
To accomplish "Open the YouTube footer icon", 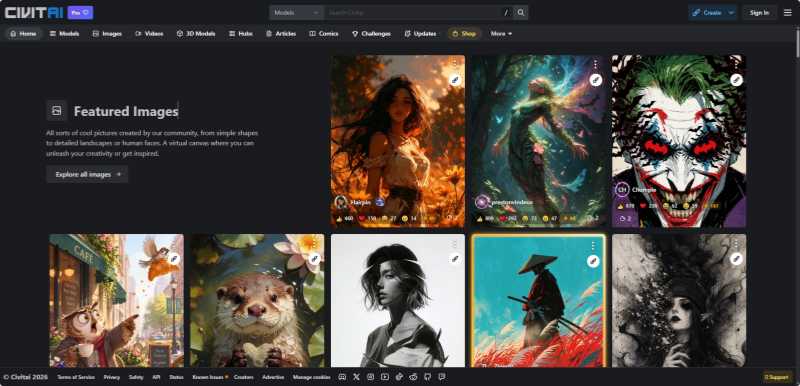I will click(385, 377).
